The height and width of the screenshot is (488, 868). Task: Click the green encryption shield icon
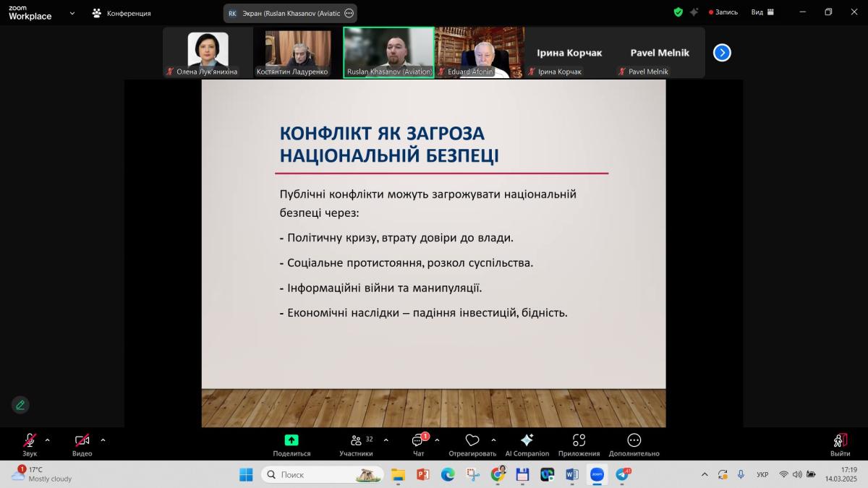[x=678, y=12]
